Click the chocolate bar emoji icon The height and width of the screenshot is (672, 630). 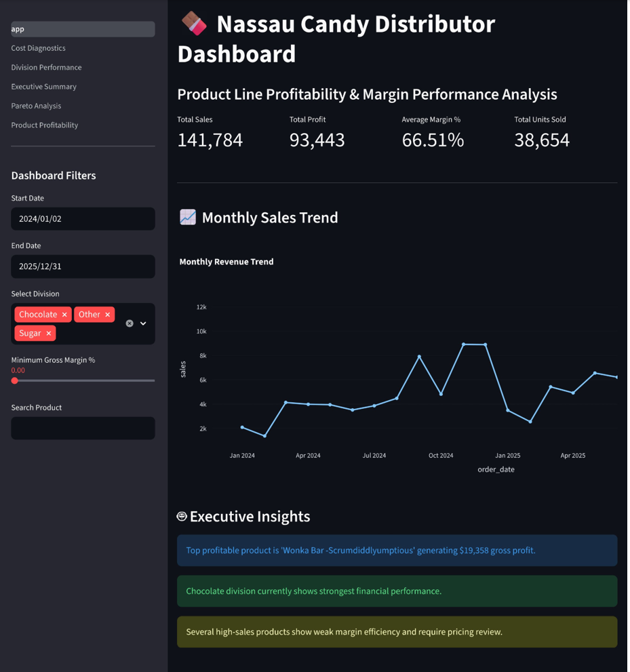click(194, 24)
